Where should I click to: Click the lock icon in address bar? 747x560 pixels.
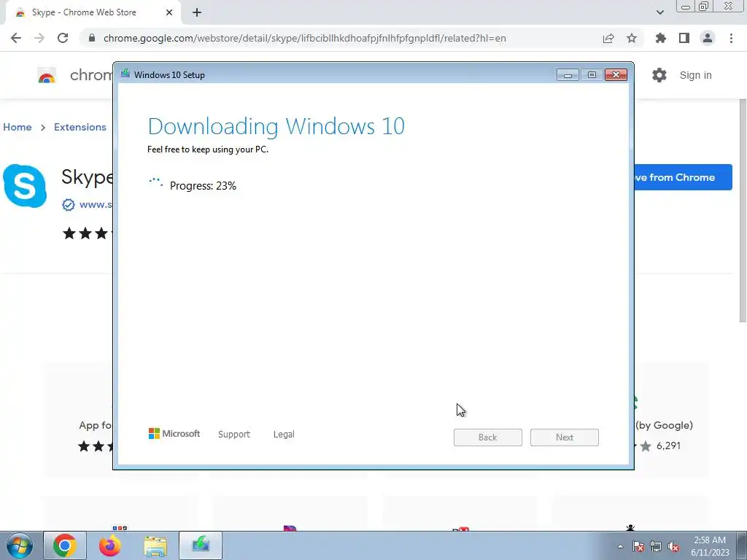coord(93,38)
